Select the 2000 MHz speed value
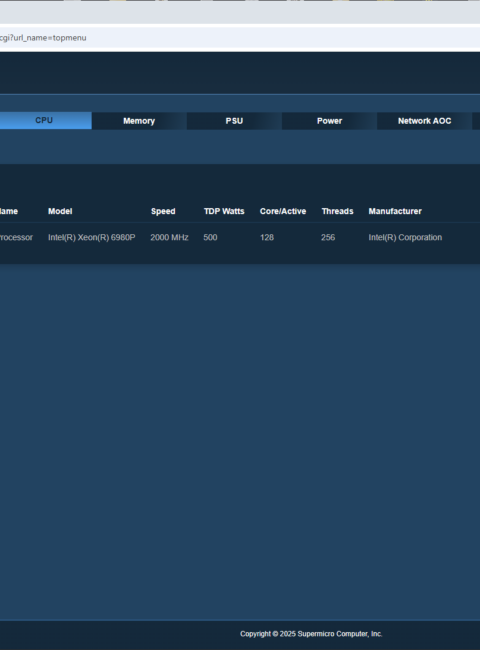Screen dimensions: 480x650 (170, 238)
